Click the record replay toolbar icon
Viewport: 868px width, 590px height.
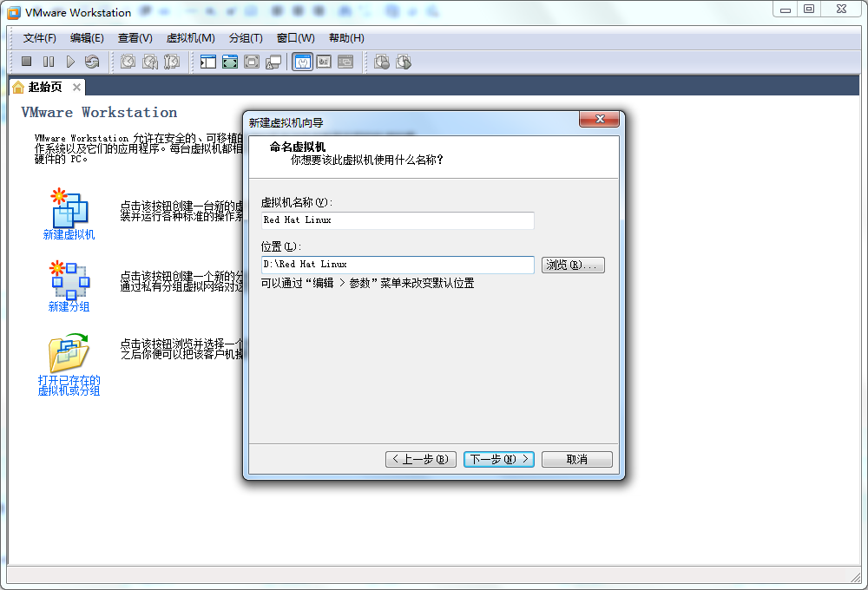pyautogui.click(x=382, y=62)
